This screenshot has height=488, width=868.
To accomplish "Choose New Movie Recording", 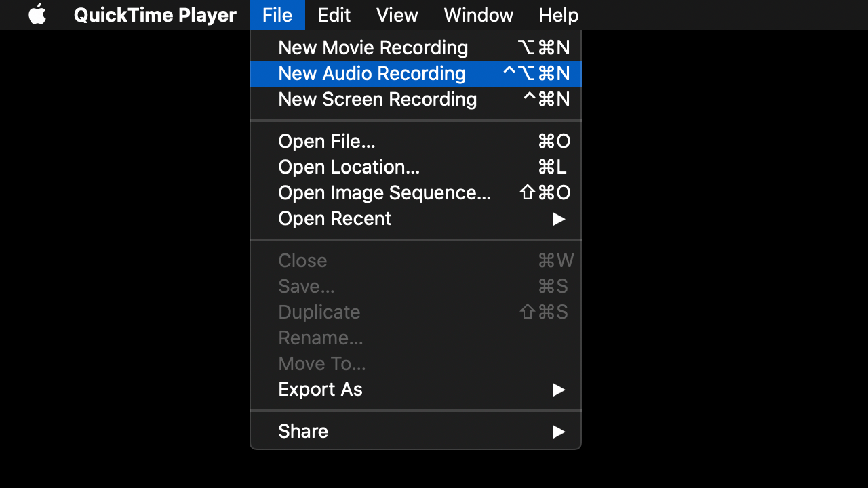I will coord(416,48).
